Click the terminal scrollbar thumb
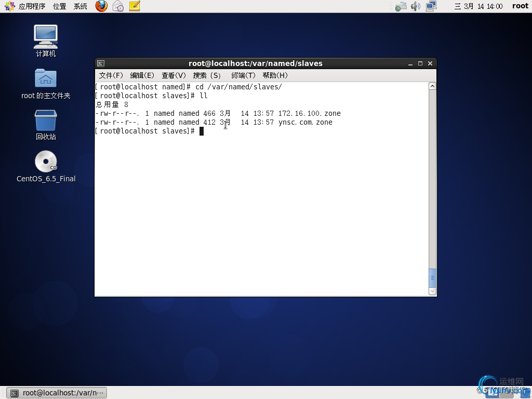The width and height of the screenshot is (532, 399). 432,277
